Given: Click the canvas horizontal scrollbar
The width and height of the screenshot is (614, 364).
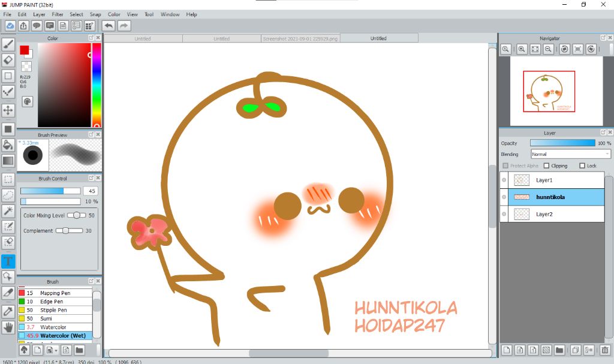Looking at the screenshot, I should point(300,353).
